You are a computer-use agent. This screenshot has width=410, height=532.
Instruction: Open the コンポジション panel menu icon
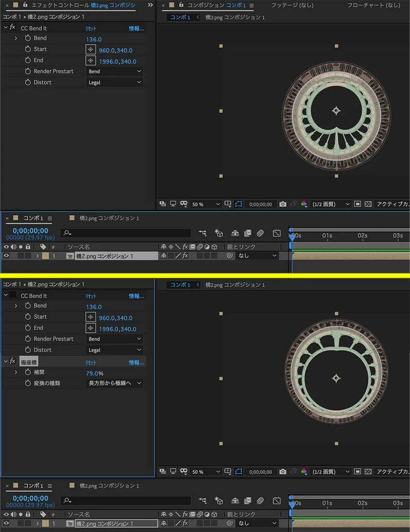[251, 5]
